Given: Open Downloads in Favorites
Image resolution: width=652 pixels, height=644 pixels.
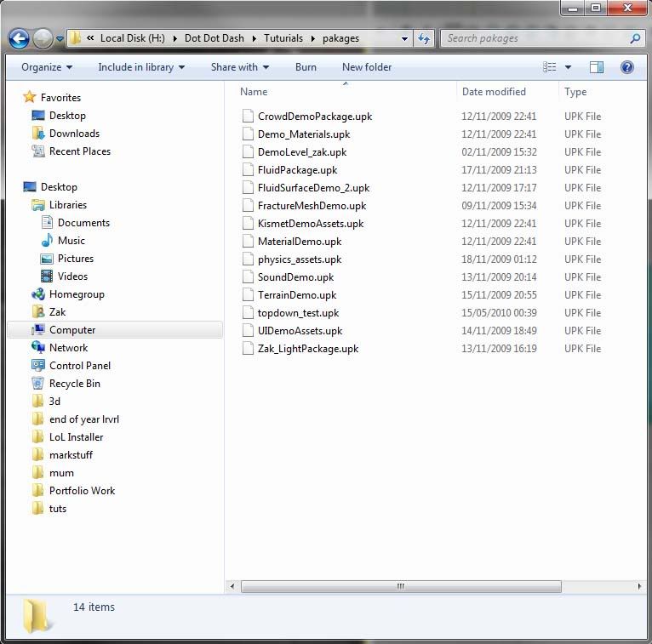Looking at the screenshot, I should 66,134.
